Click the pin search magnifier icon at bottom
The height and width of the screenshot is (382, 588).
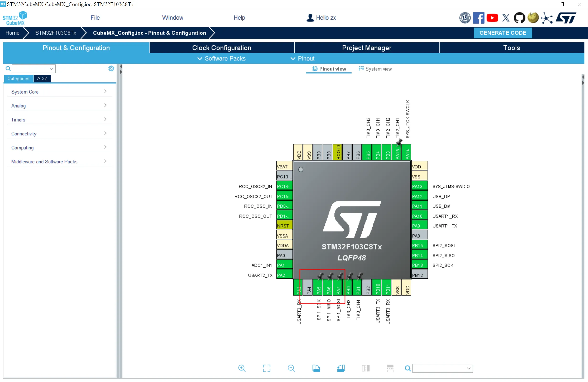408,368
